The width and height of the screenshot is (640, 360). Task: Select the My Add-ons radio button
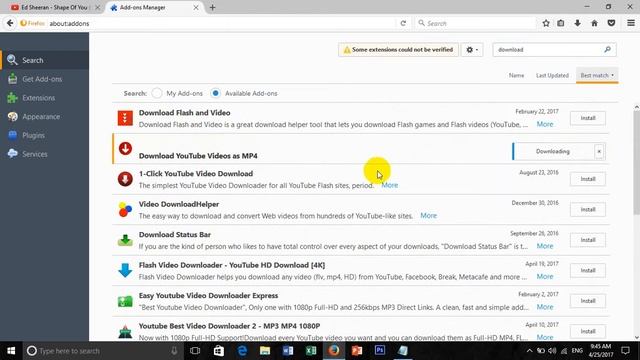tap(157, 93)
